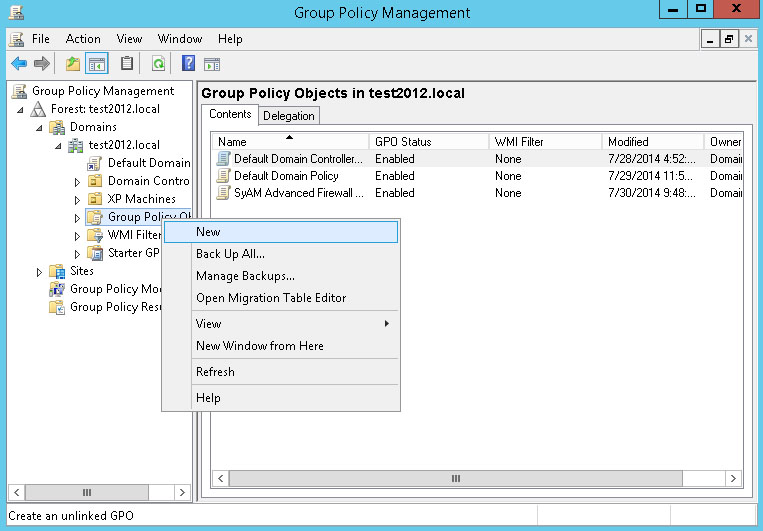763x531 pixels.
Task: Click the blue Help question mark icon
Action: click(188, 64)
